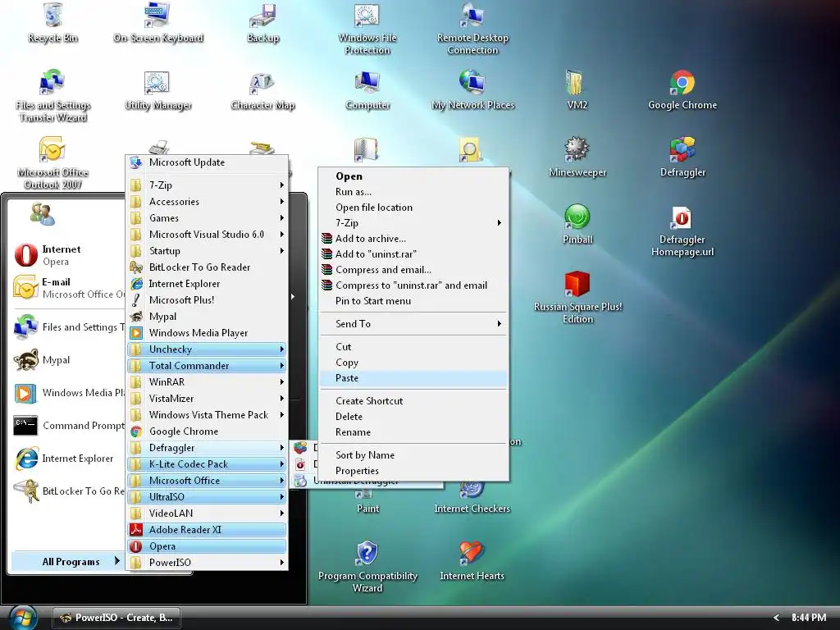Screen dimensions: 840x630
Task: Choose Paste in the context menu
Action: coord(413,378)
